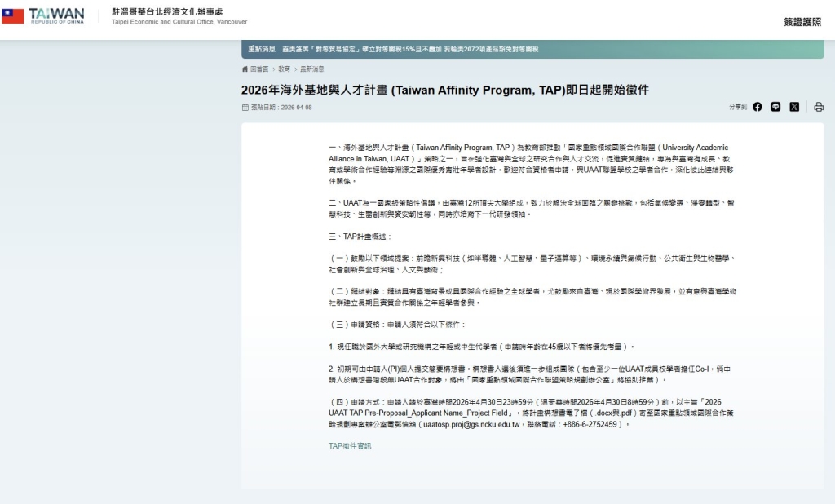The height and width of the screenshot is (504, 835).
Task: Click the TAIWAN Republic of China logo
Action: pos(56,16)
